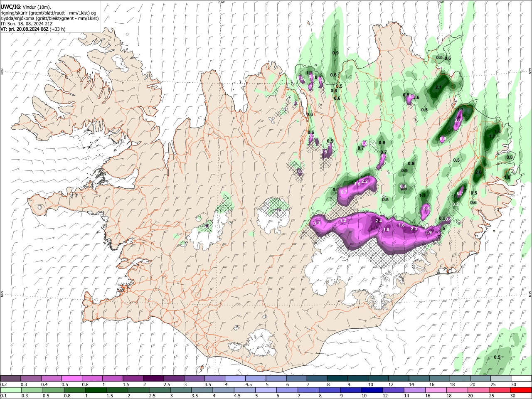Click the '20W' longitude label at top
Viewport: 532px width, 399px height.
(x=221, y=2)
